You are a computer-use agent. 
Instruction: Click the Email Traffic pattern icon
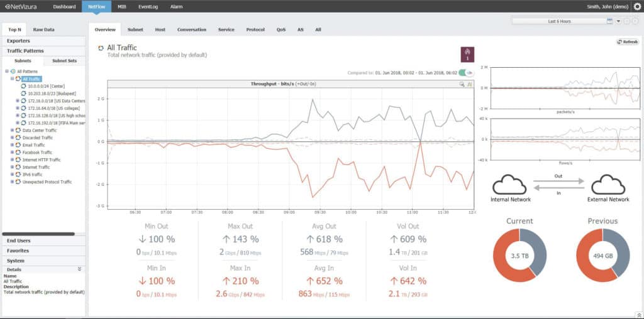tap(18, 145)
